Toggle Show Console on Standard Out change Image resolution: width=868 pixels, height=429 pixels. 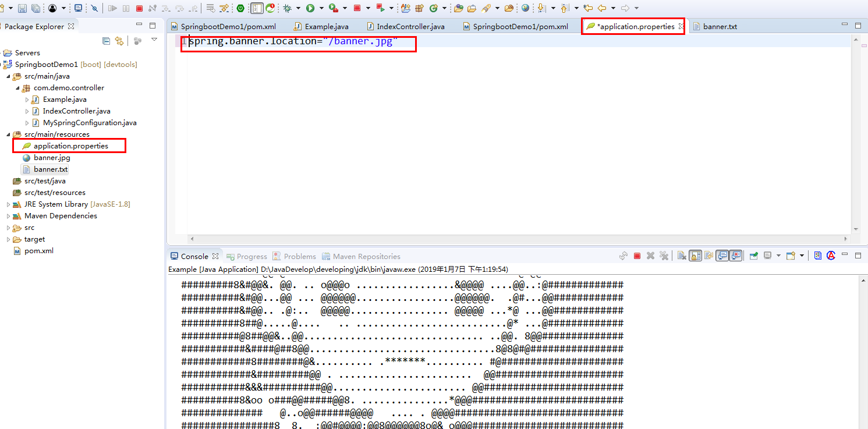(x=722, y=256)
